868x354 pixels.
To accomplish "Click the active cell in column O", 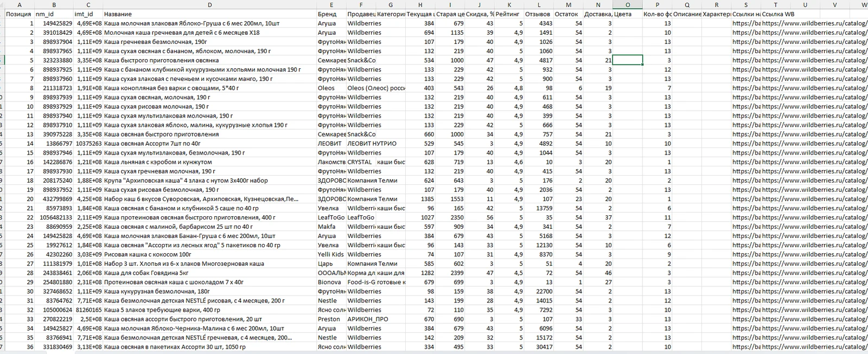I will pos(628,60).
